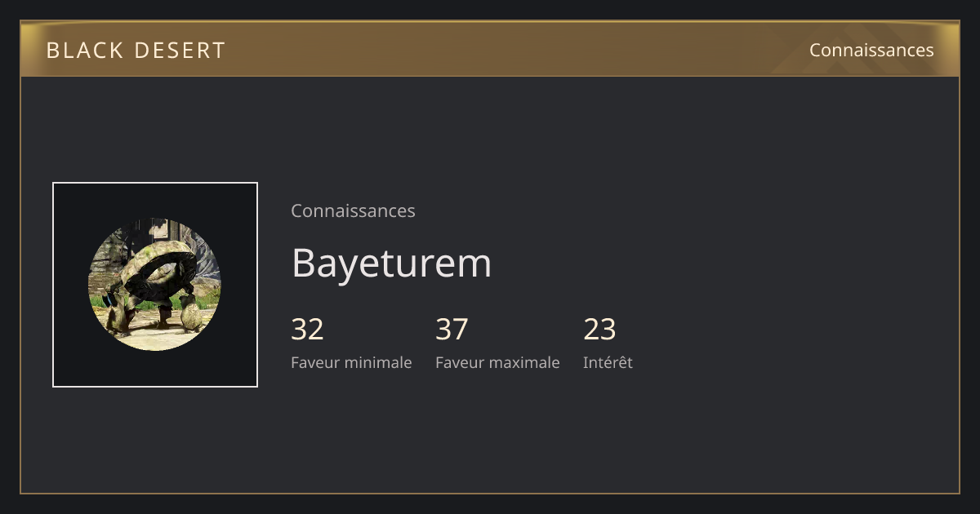The height and width of the screenshot is (514, 980).
Task: Select the Bayeturem golem thumbnail image
Action: [155, 285]
